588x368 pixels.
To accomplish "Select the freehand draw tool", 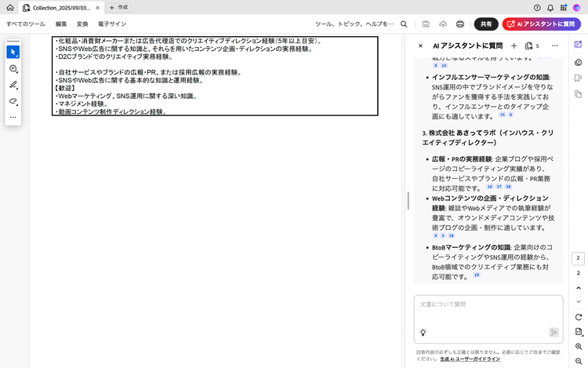I will pyautogui.click(x=13, y=101).
